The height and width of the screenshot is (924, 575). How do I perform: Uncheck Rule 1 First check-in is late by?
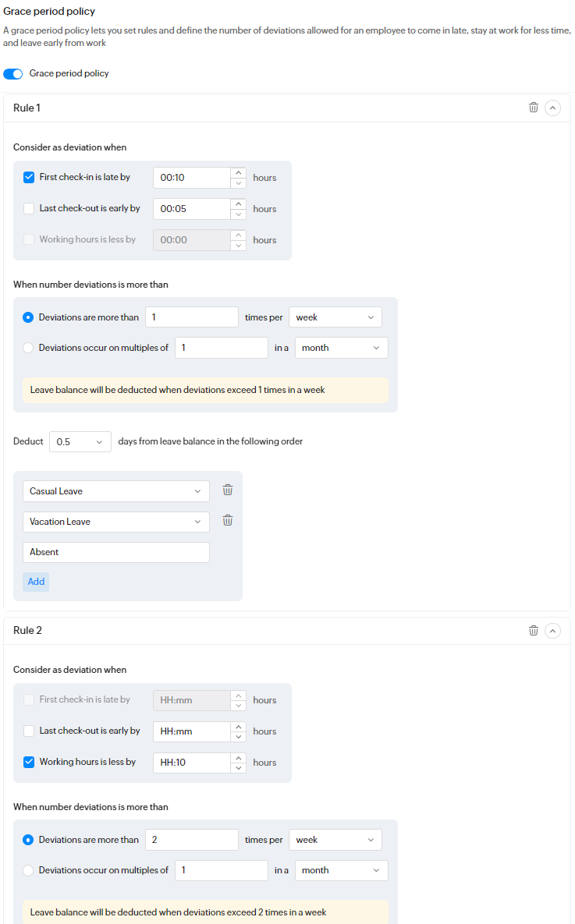[29, 177]
